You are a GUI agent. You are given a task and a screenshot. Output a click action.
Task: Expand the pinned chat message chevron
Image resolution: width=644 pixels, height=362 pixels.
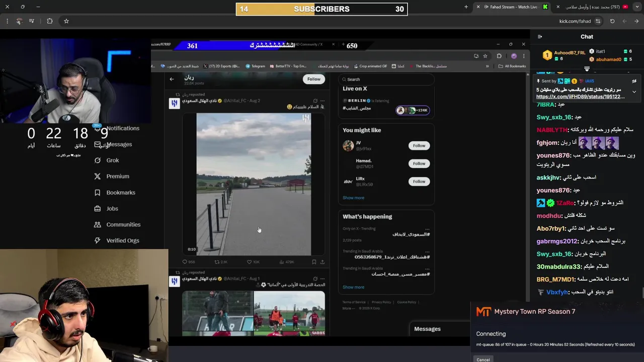[634, 92]
